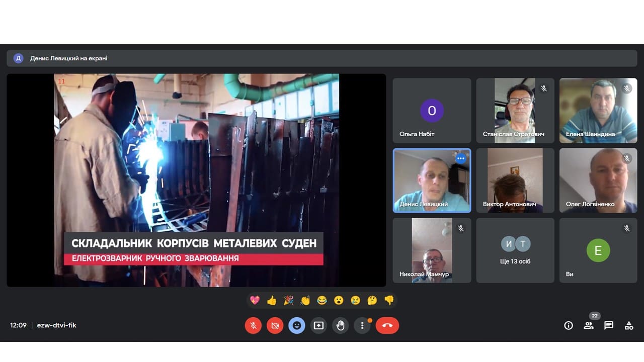Open the meeting details info icon
The image size is (644, 362).
coord(569,325)
